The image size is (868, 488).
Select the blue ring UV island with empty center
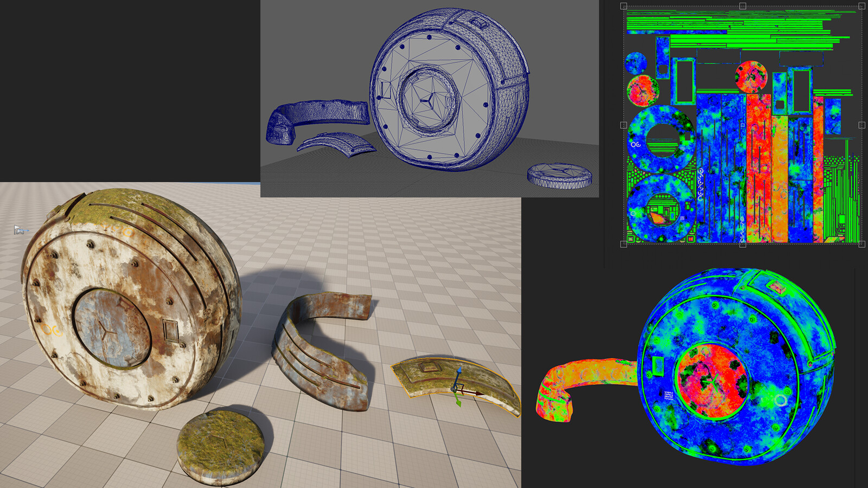point(661,139)
